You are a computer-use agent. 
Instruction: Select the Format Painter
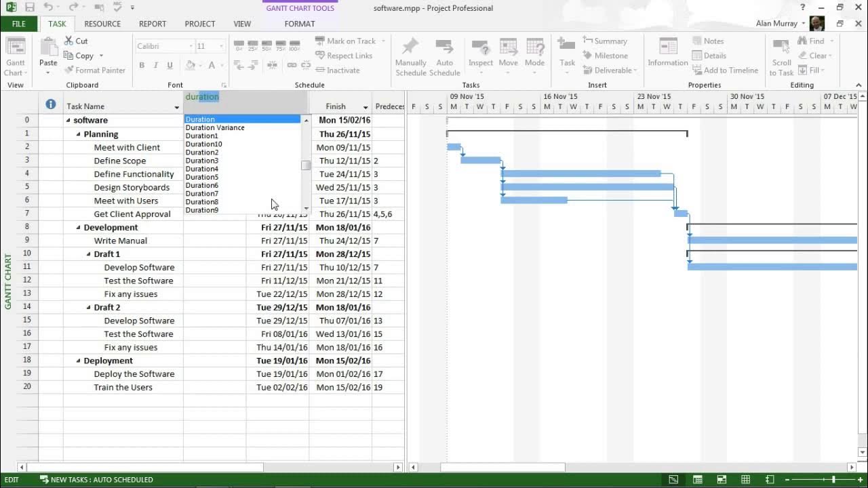pyautogui.click(x=96, y=70)
